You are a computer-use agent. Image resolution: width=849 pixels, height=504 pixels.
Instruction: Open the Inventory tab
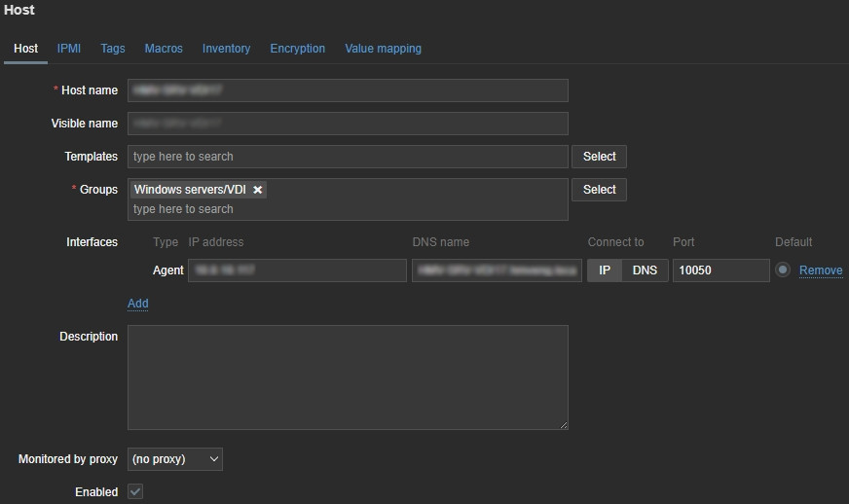coord(226,49)
